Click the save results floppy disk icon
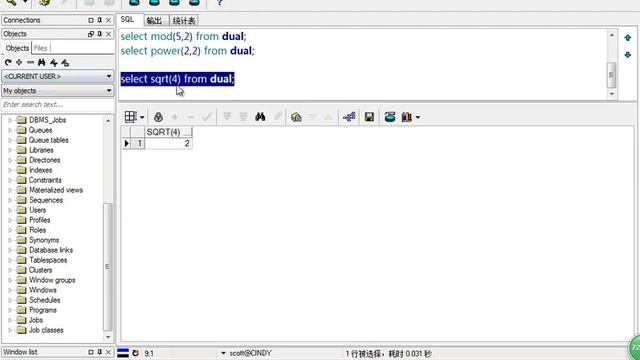Viewport: 640px width, 360px height. click(369, 117)
